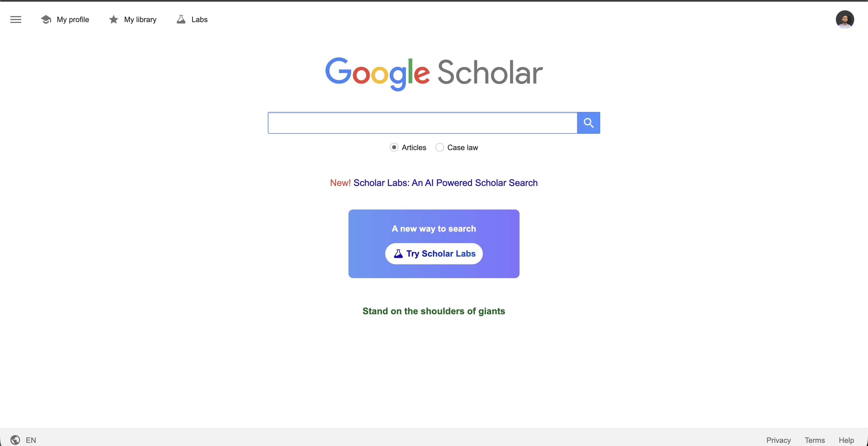
Task: Open the hamburger sidebar menu
Action: click(15, 20)
